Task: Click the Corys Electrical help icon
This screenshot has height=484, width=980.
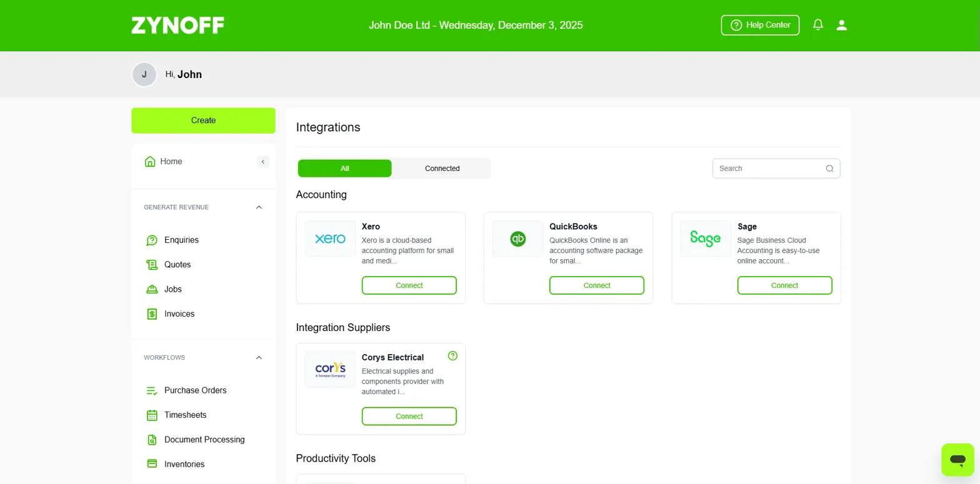Action: [453, 356]
